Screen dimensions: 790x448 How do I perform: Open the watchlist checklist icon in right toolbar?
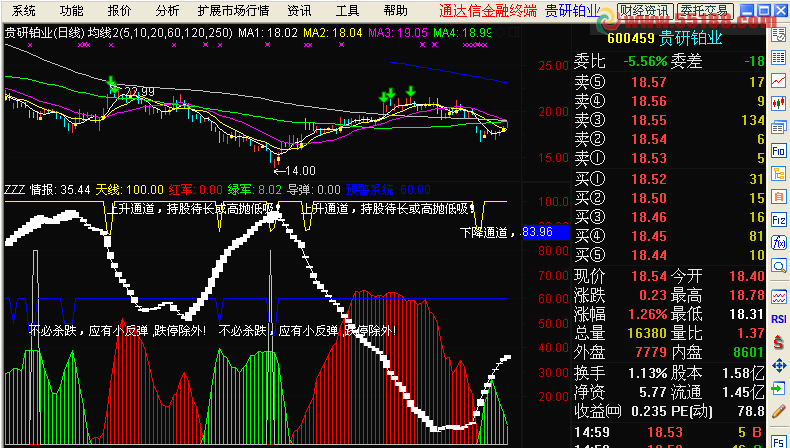click(779, 36)
